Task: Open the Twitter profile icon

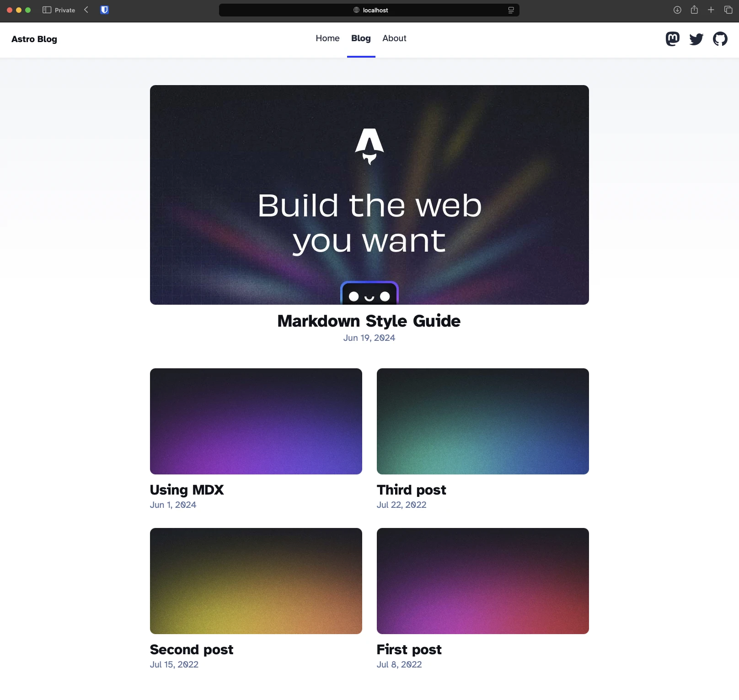Action: (696, 39)
